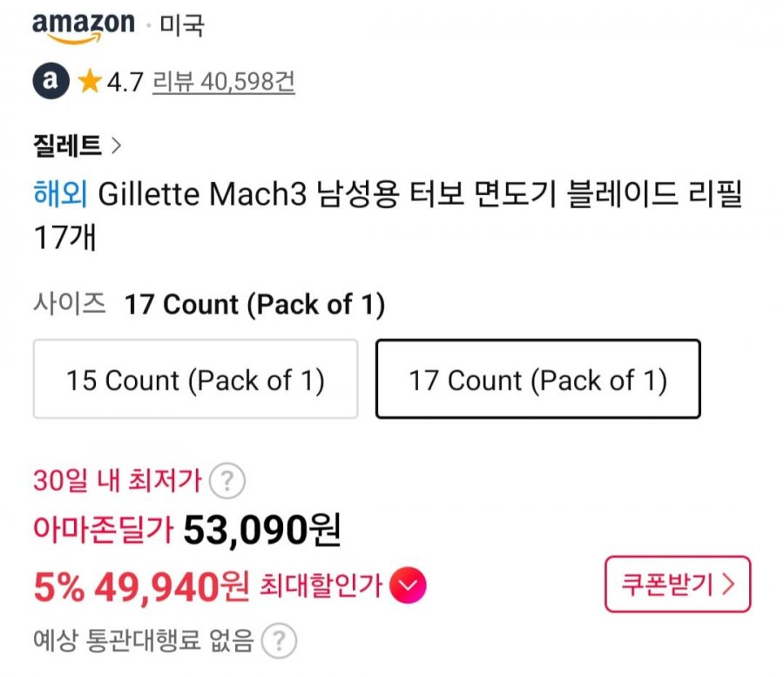Select the 17 Count (Pack of 1) option

pos(537,380)
